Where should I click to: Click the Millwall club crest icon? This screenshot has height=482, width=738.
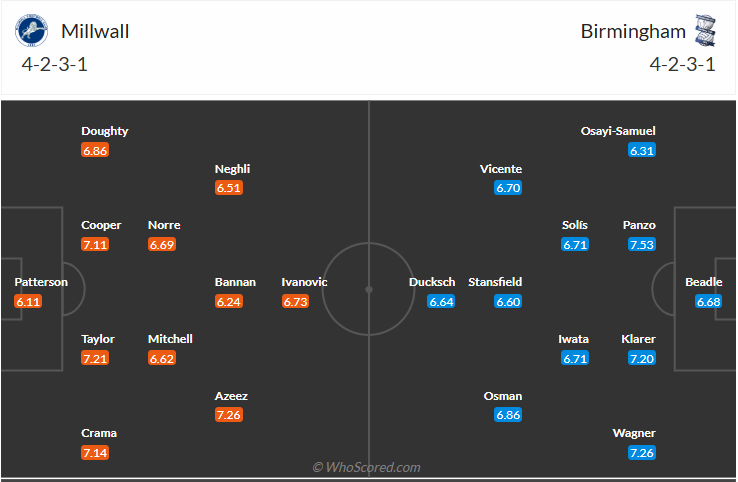pyautogui.click(x=31, y=31)
